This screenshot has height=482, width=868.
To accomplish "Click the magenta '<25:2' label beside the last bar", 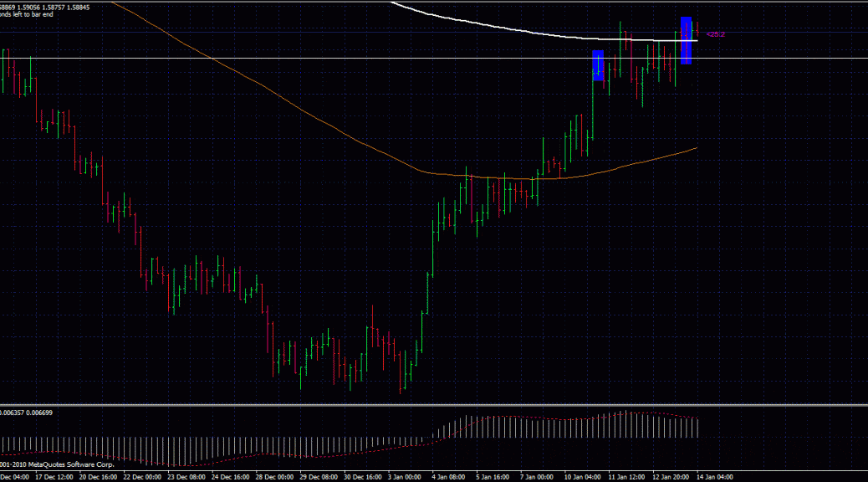I will [x=715, y=34].
